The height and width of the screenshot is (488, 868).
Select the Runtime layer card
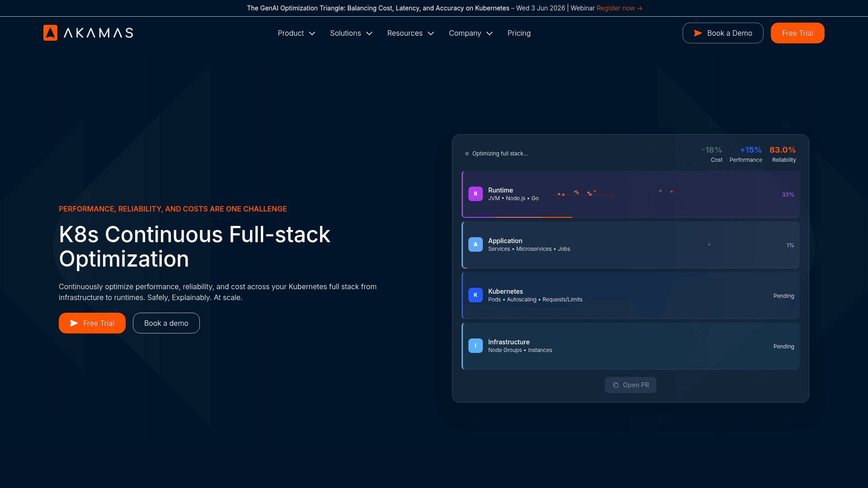point(631,194)
